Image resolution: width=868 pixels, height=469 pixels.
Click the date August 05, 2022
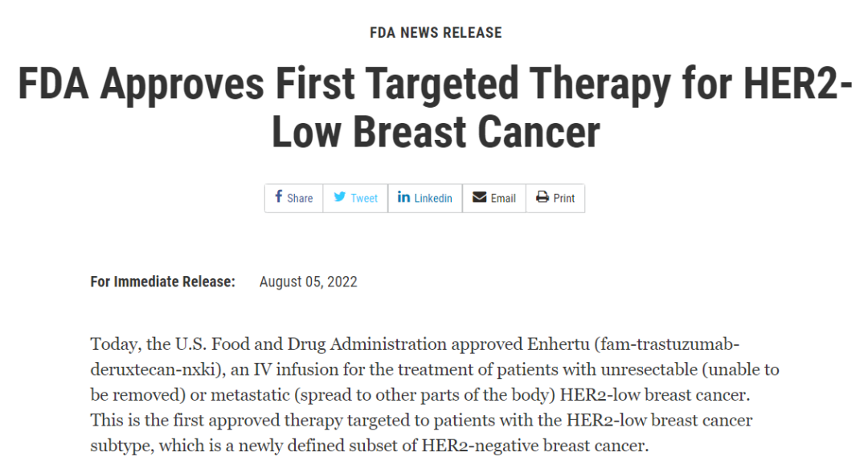309,282
